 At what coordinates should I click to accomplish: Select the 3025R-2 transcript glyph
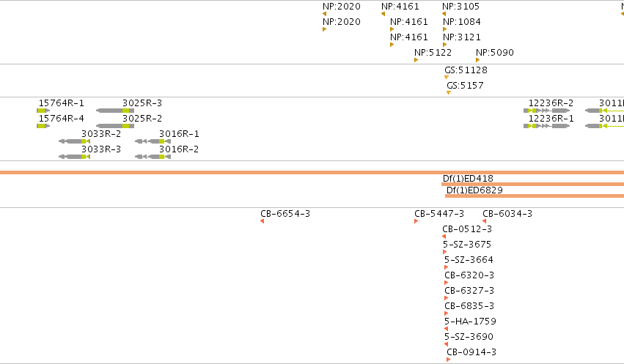click(x=115, y=126)
